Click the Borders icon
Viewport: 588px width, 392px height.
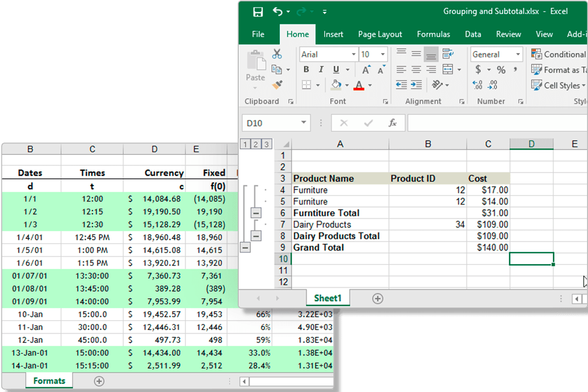coord(306,85)
